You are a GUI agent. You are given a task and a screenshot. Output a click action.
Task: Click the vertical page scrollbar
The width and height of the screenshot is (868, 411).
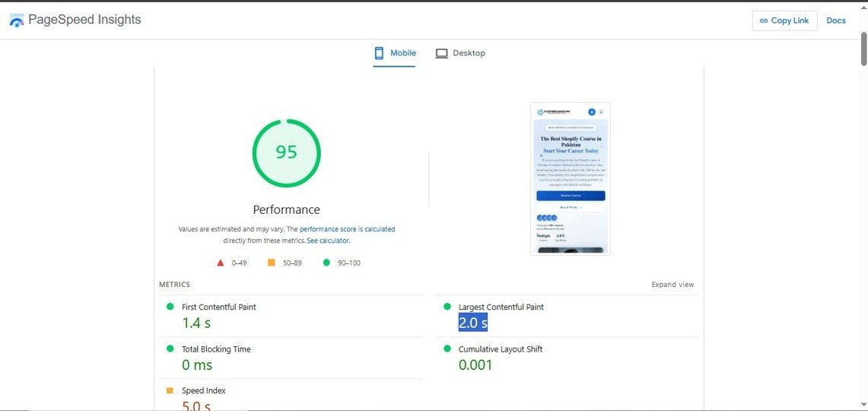[863, 49]
